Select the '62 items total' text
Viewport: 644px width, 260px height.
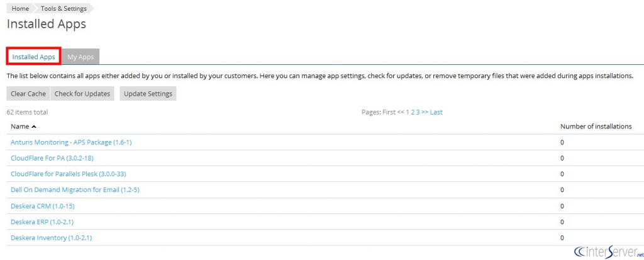coord(27,112)
